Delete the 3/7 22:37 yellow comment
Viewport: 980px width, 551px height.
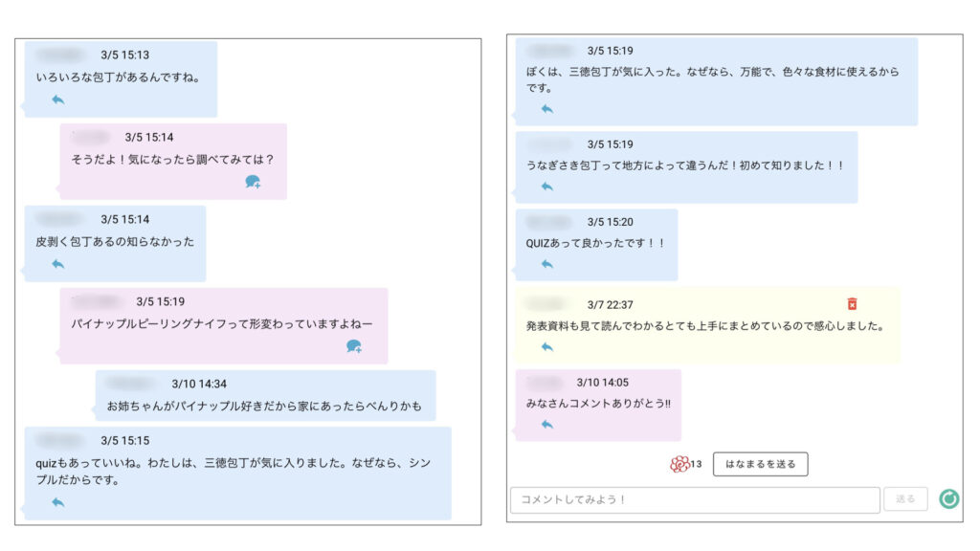pyautogui.click(x=852, y=304)
